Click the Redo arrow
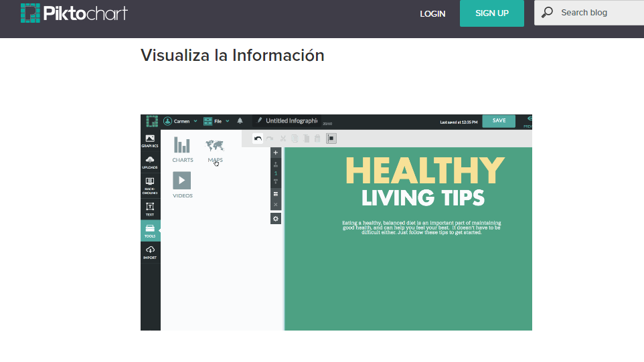644x362 pixels. click(270, 139)
